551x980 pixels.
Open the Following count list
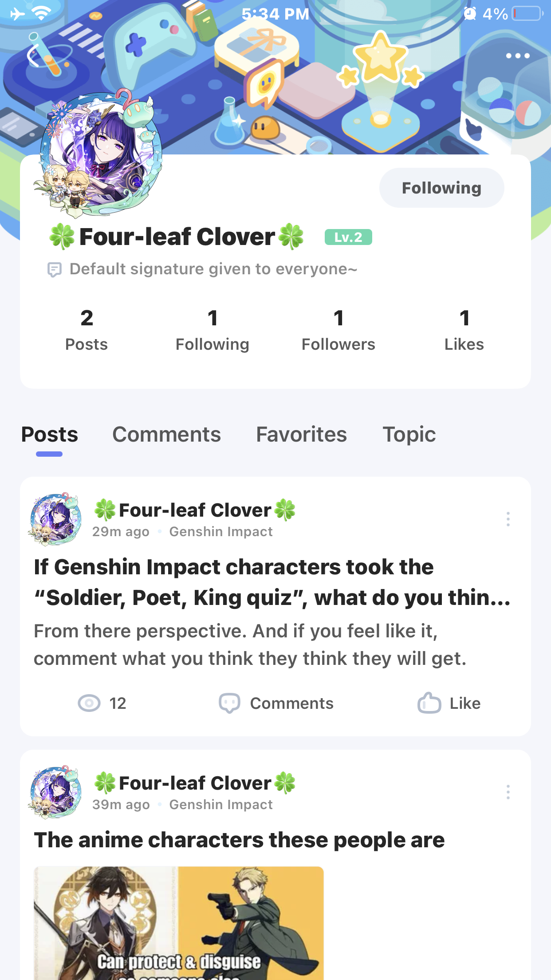pyautogui.click(x=212, y=331)
